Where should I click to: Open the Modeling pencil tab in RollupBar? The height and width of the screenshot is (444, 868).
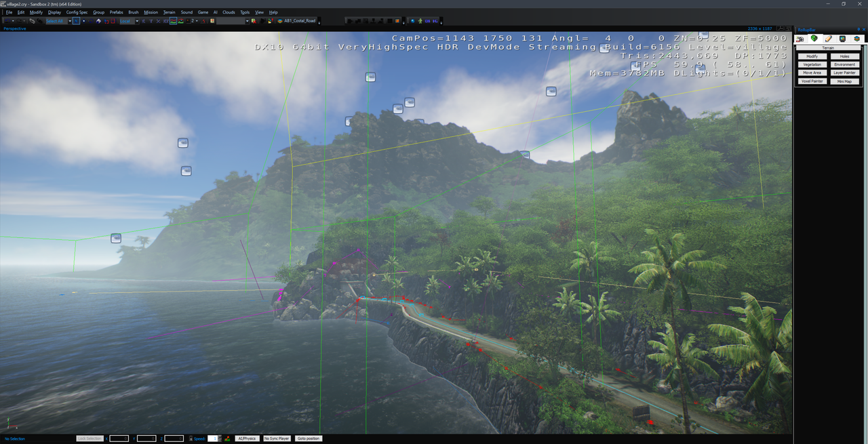[x=829, y=39]
